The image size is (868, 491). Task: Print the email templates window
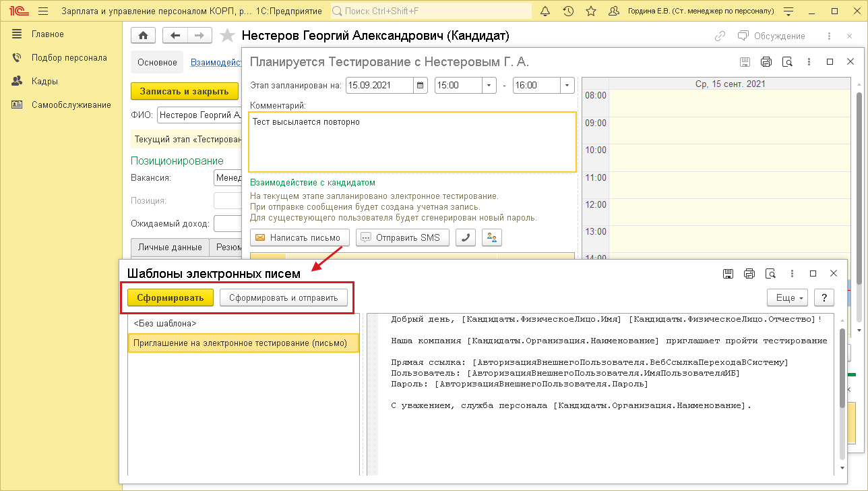749,274
